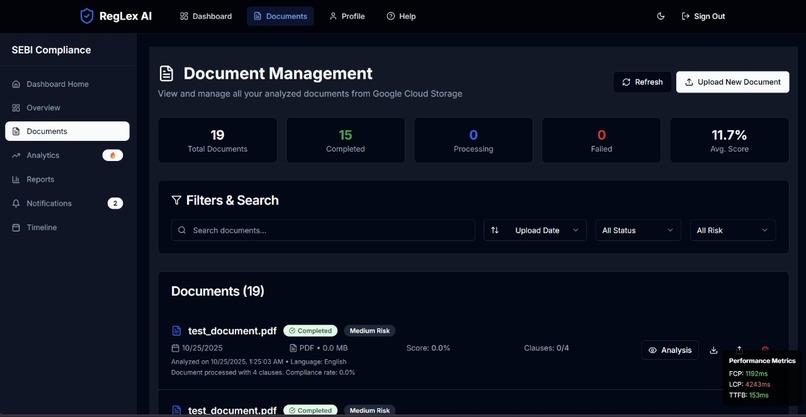Click the Document Management page icon
806x417 pixels.
click(167, 74)
